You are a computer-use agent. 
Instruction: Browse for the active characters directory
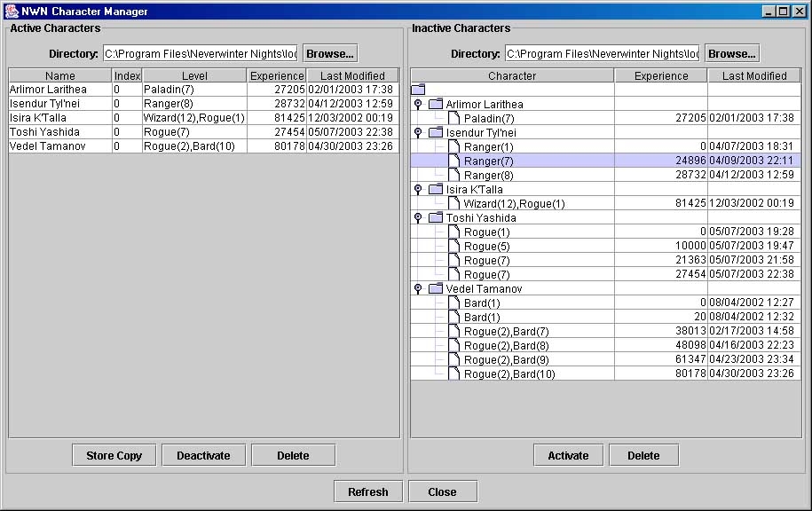click(x=330, y=53)
